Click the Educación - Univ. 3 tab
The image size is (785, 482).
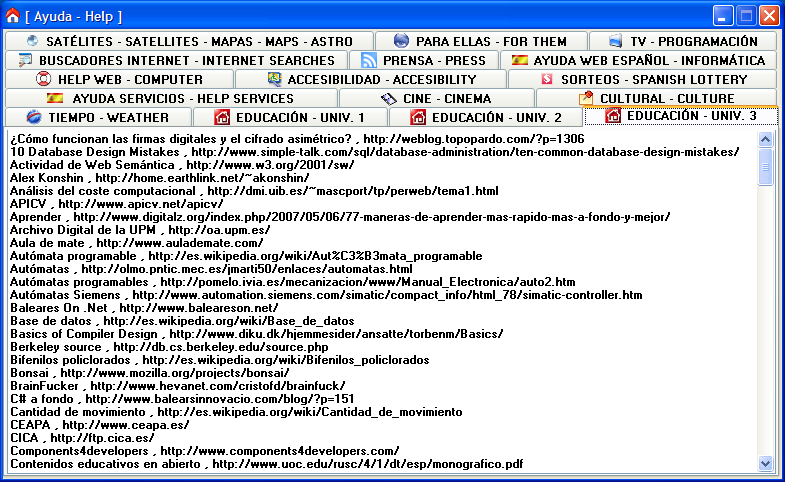click(x=681, y=116)
